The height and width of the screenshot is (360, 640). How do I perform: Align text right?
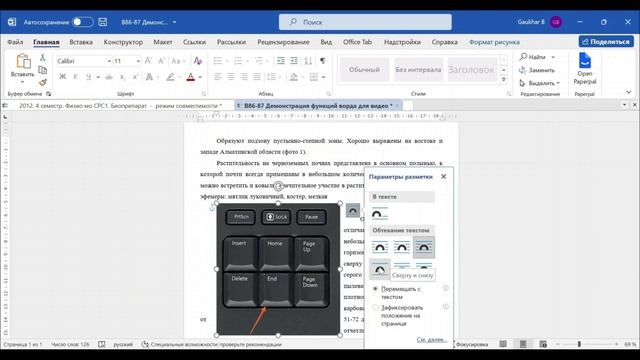pos(244,77)
